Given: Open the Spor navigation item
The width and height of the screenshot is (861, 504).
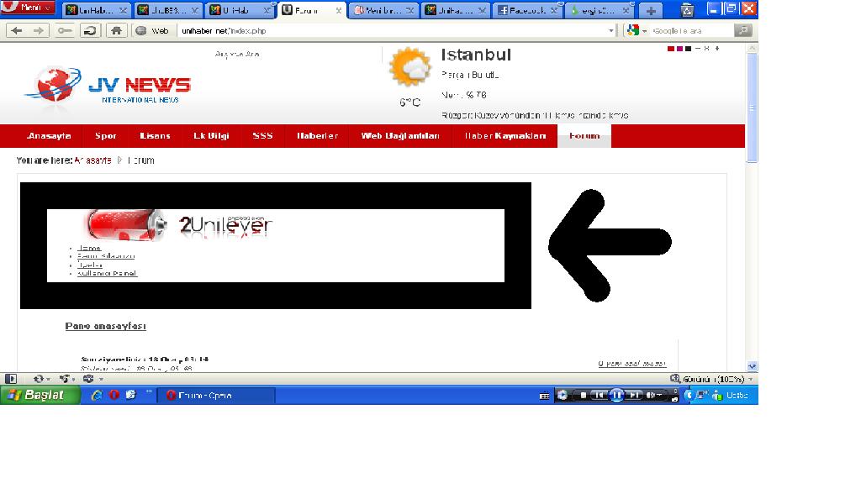Looking at the screenshot, I should pos(105,136).
